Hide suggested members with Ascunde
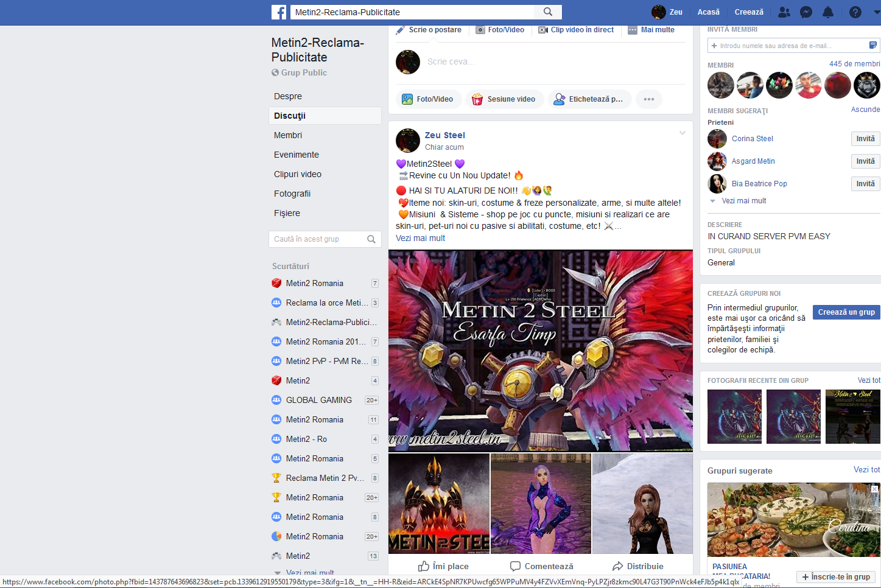The image size is (881, 588). coord(865,110)
